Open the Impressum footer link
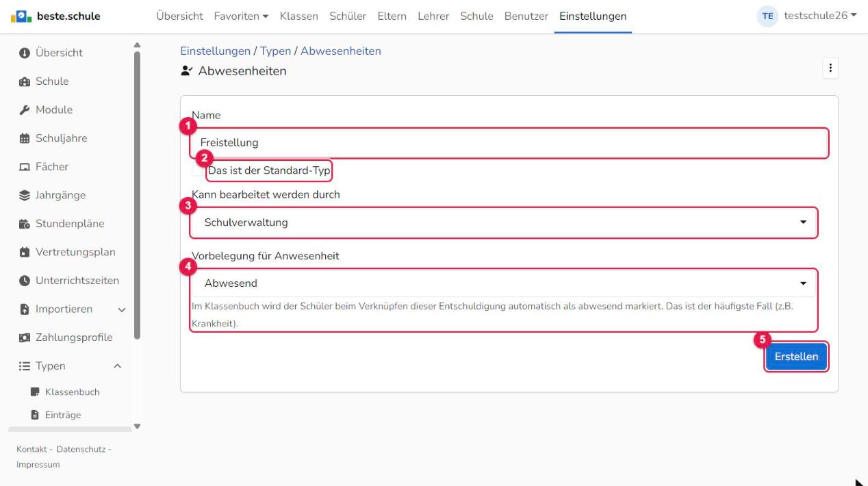 pyautogui.click(x=38, y=465)
